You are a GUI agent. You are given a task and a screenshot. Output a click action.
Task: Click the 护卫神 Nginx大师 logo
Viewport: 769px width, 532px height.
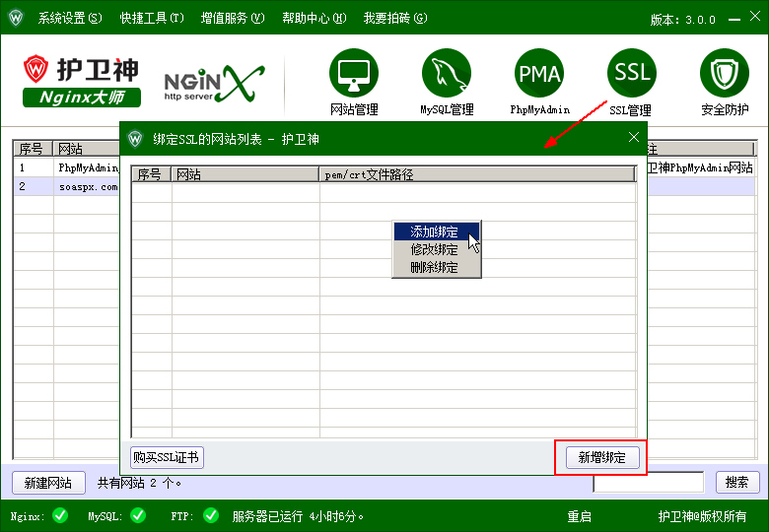point(82,81)
